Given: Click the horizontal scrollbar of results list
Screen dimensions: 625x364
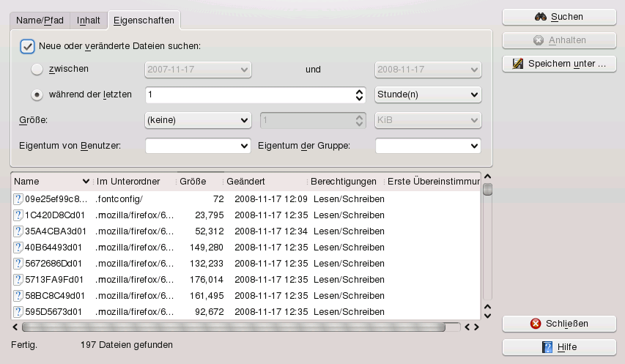Looking at the screenshot, I should click(234, 327).
